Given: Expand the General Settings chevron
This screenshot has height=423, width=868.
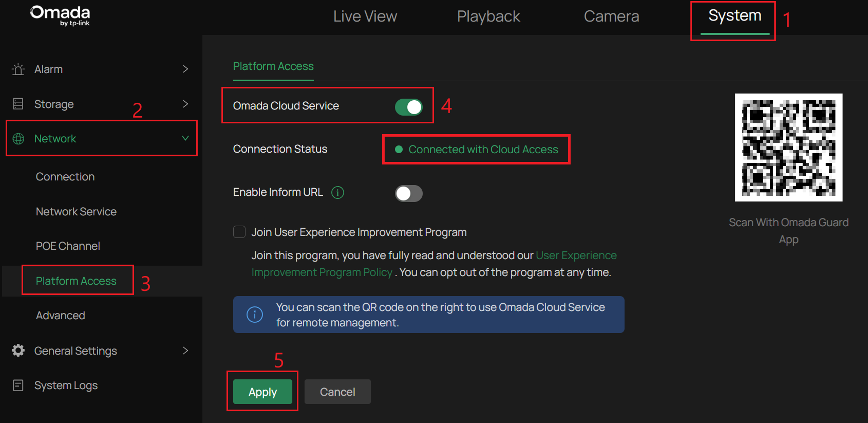Looking at the screenshot, I should 185,351.
